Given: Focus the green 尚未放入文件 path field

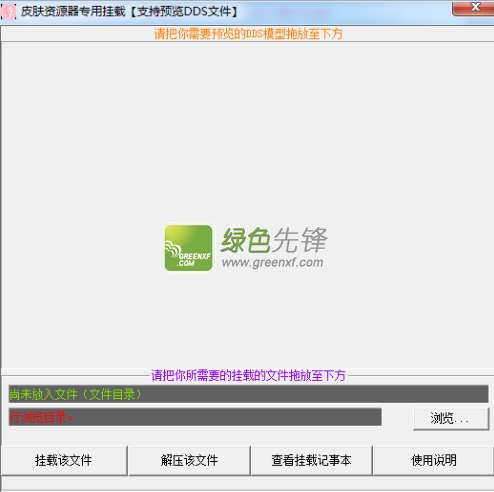Looking at the screenshot, I should click(x=248, y=394).
